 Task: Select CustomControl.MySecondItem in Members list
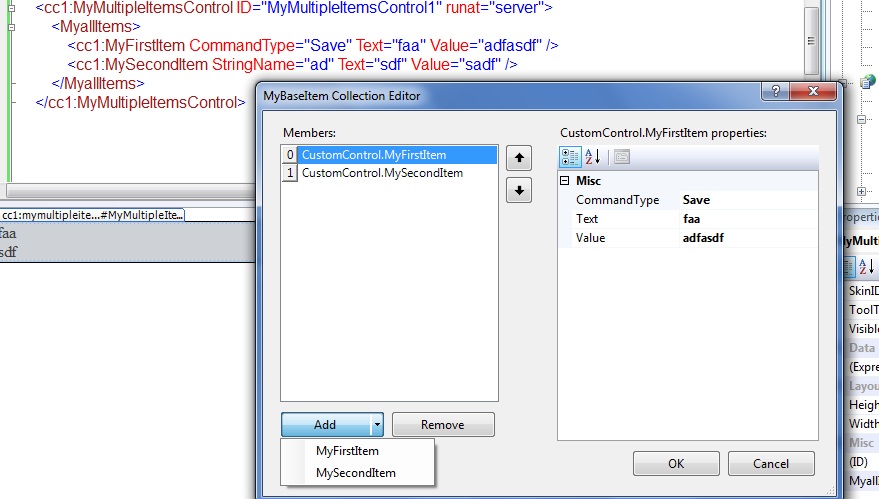(397, 173)
